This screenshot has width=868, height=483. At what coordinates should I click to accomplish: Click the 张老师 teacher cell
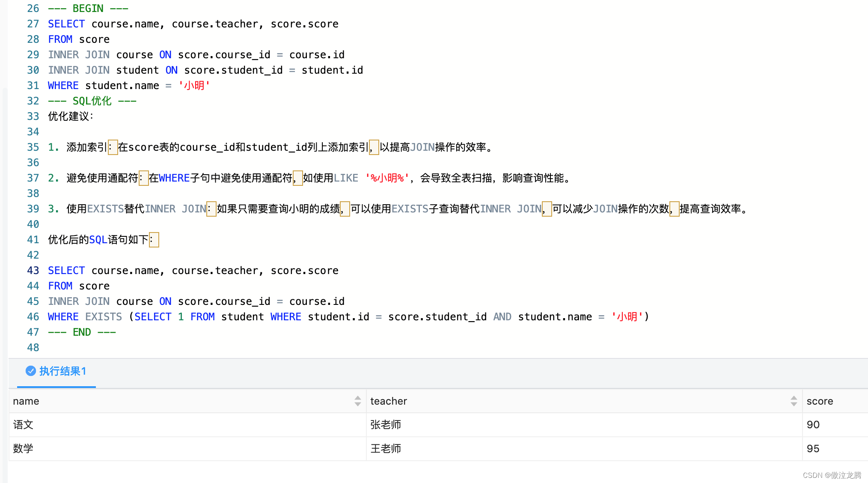(x=386, y=424)
